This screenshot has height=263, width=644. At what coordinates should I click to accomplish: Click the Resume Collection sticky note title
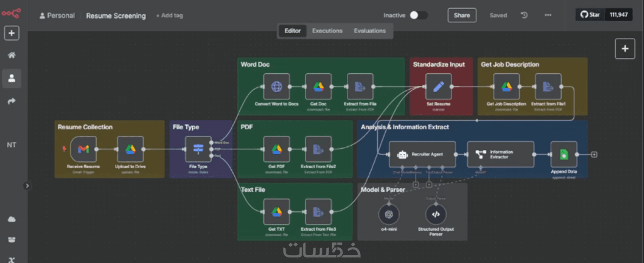click(85, 127)
